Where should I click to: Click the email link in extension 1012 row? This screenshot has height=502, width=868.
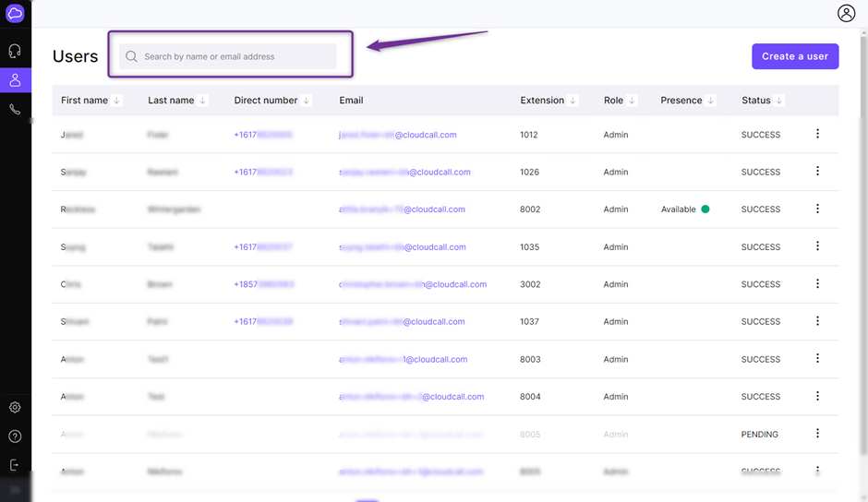coord(397,135)
